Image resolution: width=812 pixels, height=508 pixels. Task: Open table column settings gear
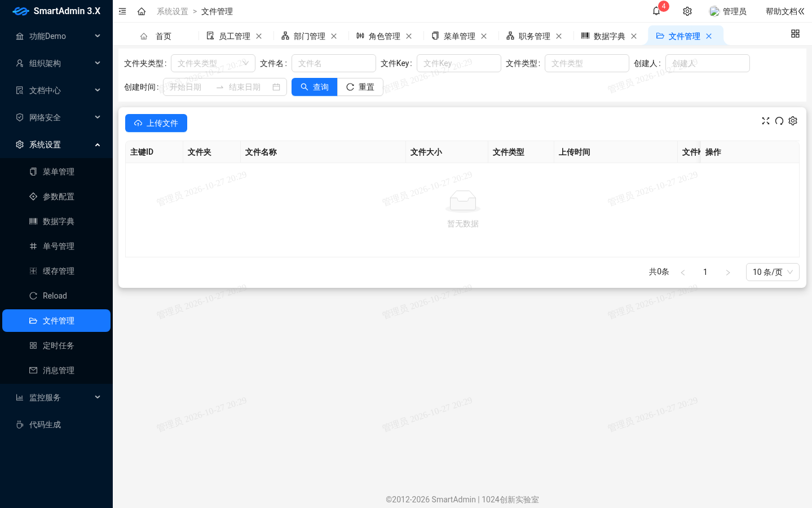coord(793,121)
